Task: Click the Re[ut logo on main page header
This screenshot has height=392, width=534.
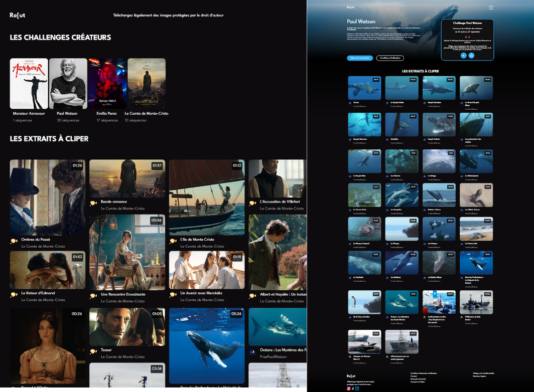Action: click(x=18, y=15)
